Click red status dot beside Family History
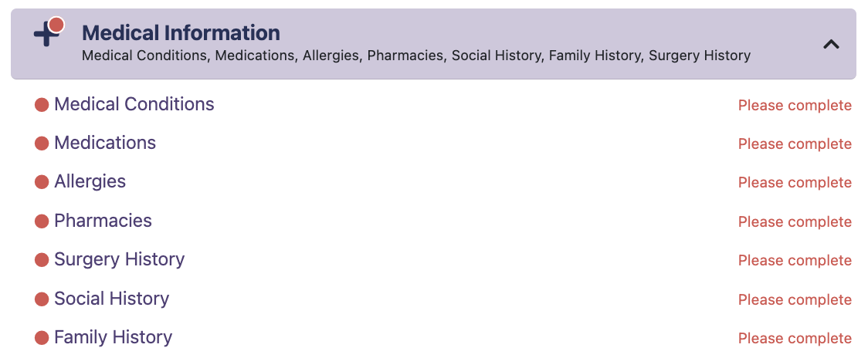The image size is (868, 358). click(x=42, y=338)
